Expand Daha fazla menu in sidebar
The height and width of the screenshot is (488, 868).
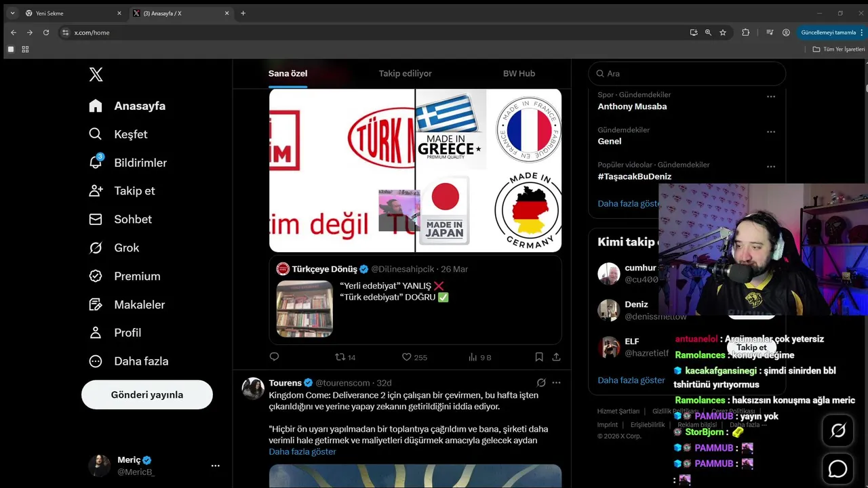click(128, 361)
